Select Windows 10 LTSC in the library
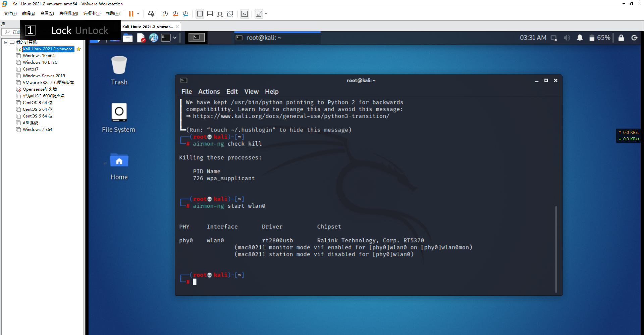 40,62
